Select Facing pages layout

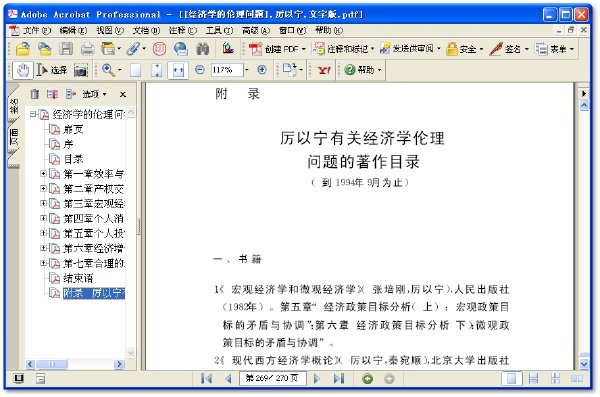577,379
